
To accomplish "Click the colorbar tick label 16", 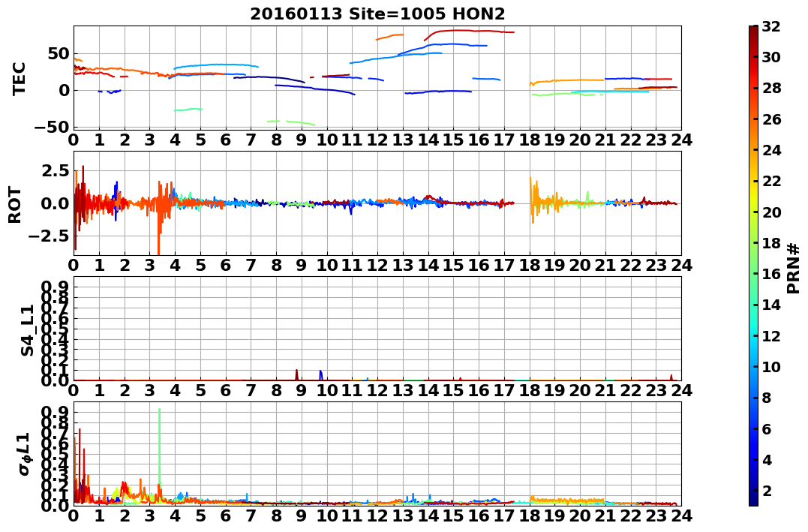I will [771, 274].
